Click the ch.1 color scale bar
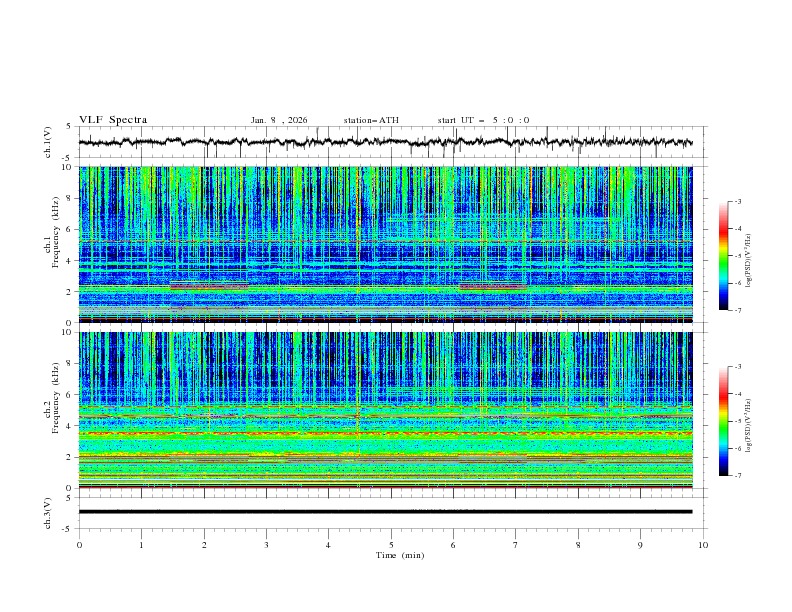Viewport: 792px width, 612px height. (723, 256)
